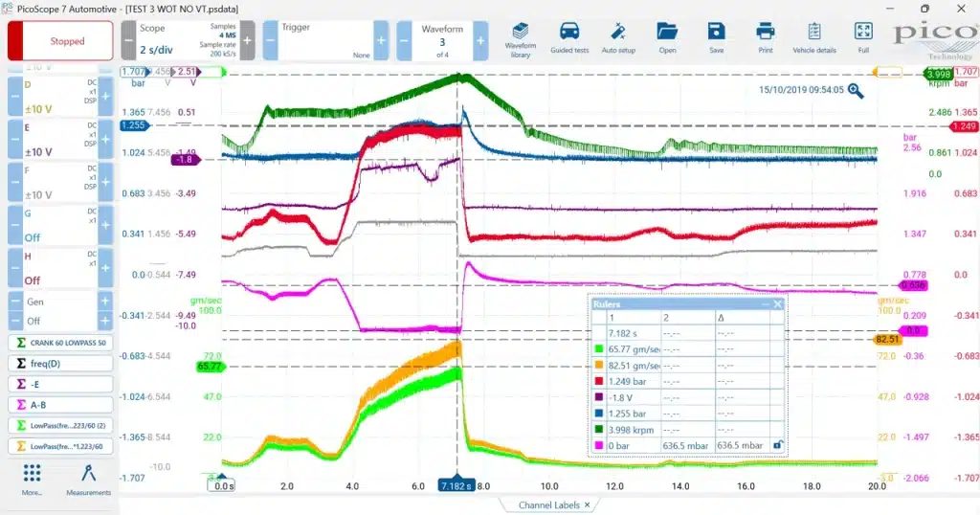Increase the Channel E input range
This screenshot has height=515, width=980.
pyautogui.click(x=105, y=139)
